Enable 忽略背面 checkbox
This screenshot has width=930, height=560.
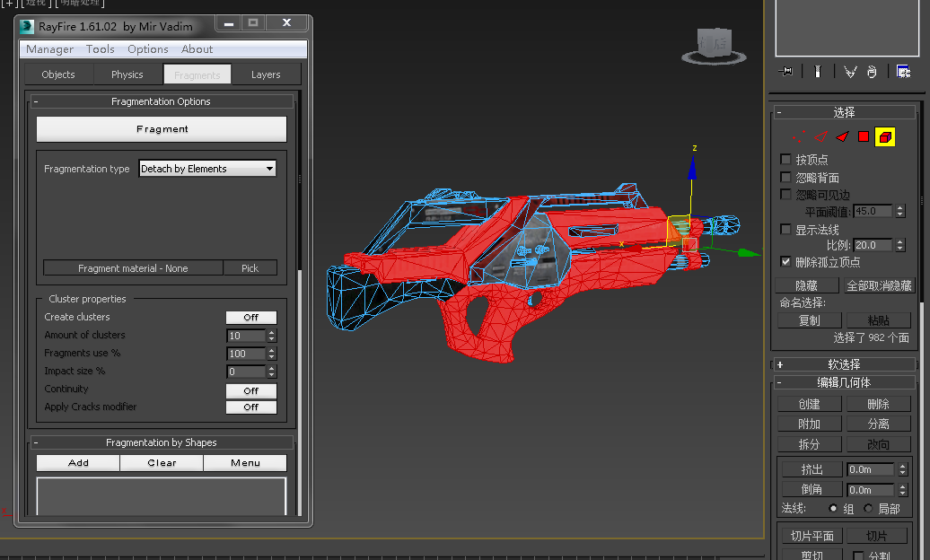pos(785,177)
